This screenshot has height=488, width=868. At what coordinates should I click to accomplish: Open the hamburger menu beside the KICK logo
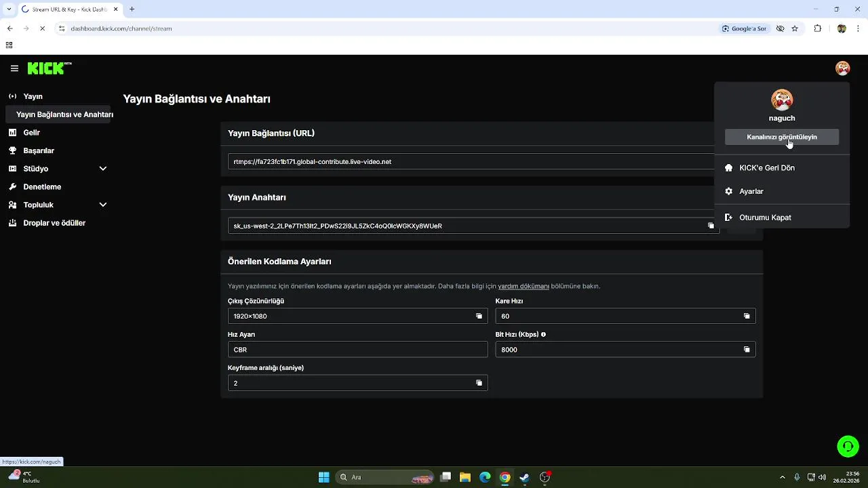coord(14,68)
